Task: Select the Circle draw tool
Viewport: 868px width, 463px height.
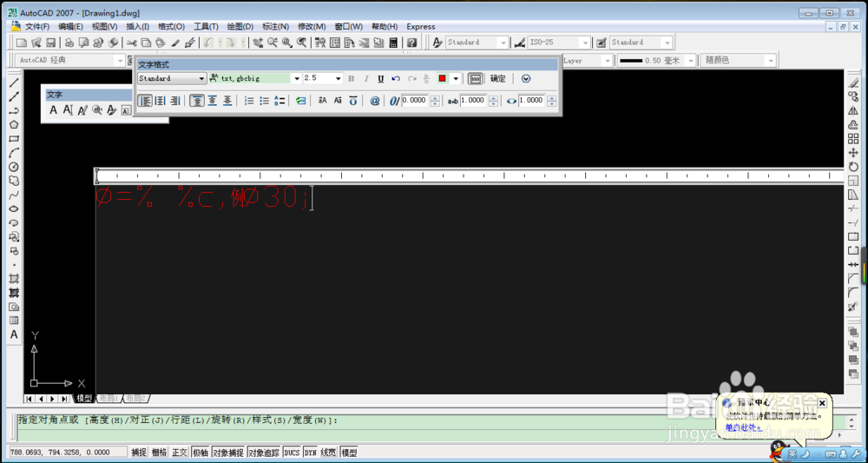Action: pos(15,167)
